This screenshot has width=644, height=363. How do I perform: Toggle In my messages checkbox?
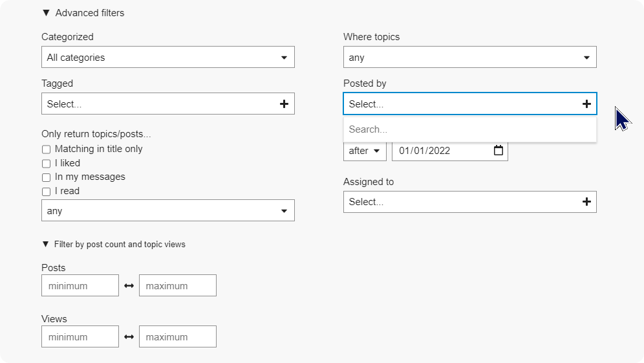coord(46,177)
